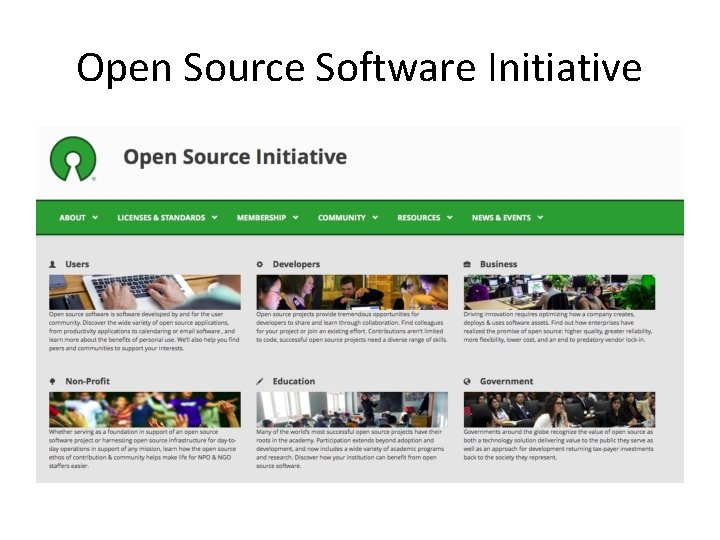
Task: Open the Licenses & Standards menu
Action: (161, 218)
